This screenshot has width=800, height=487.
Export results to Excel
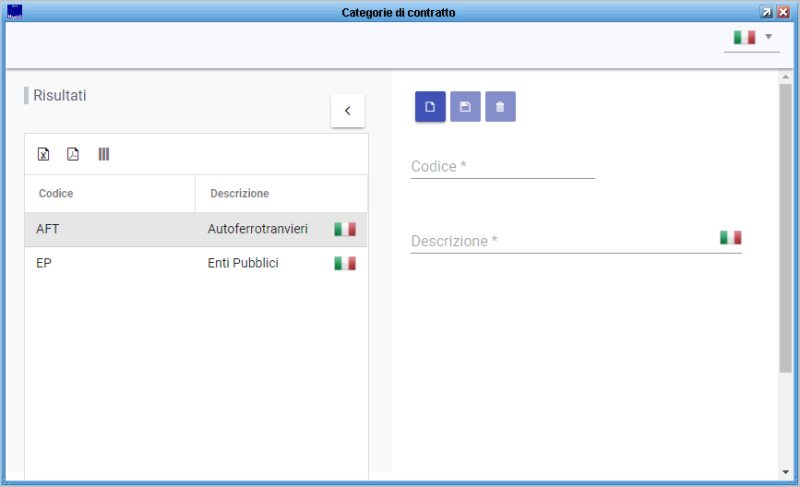click(x=43, y=154)
